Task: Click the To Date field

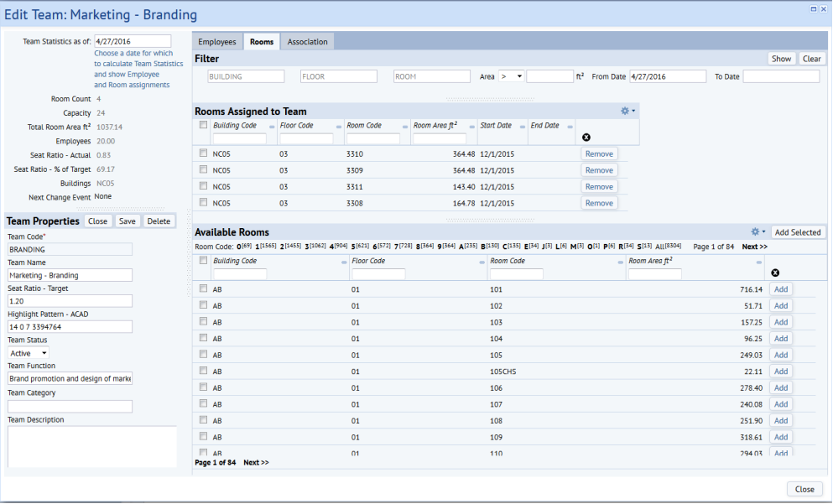Action: click(x=781, y=76)
